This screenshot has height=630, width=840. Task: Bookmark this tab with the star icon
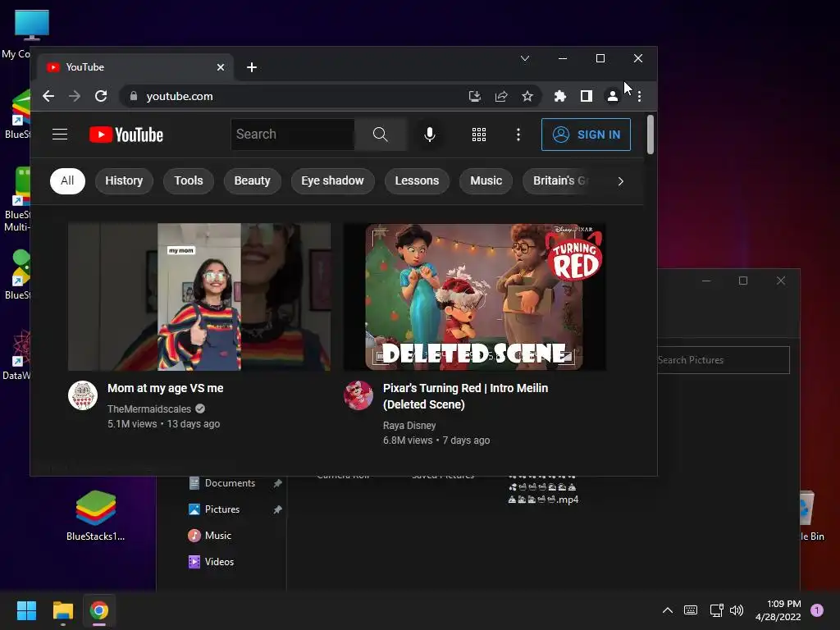coord(527,97)
